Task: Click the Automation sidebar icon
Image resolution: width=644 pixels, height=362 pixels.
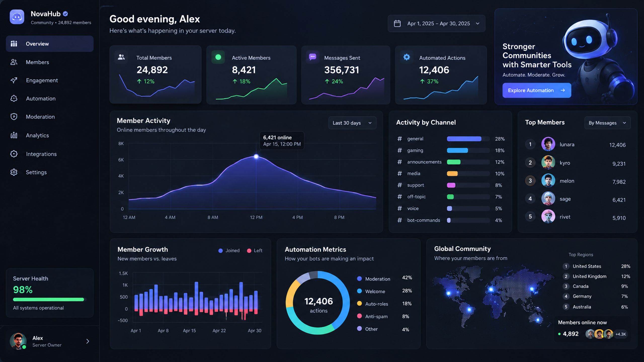Action: [14, 98]
